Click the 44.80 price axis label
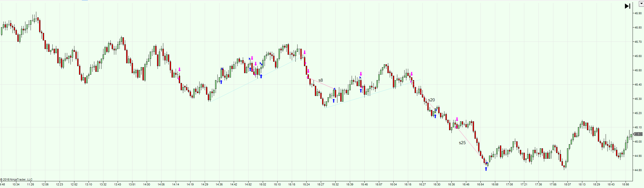Screen dimensions: 644x188 coord(638,170)
